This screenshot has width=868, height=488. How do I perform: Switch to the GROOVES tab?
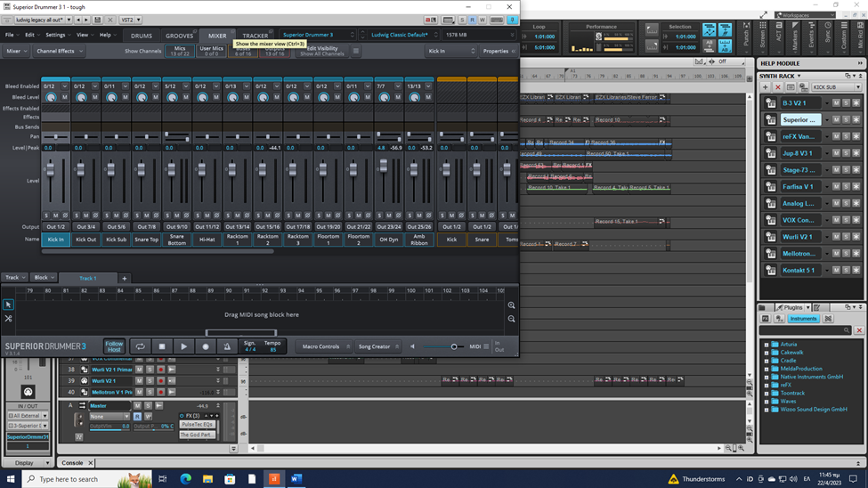[179, 36]
